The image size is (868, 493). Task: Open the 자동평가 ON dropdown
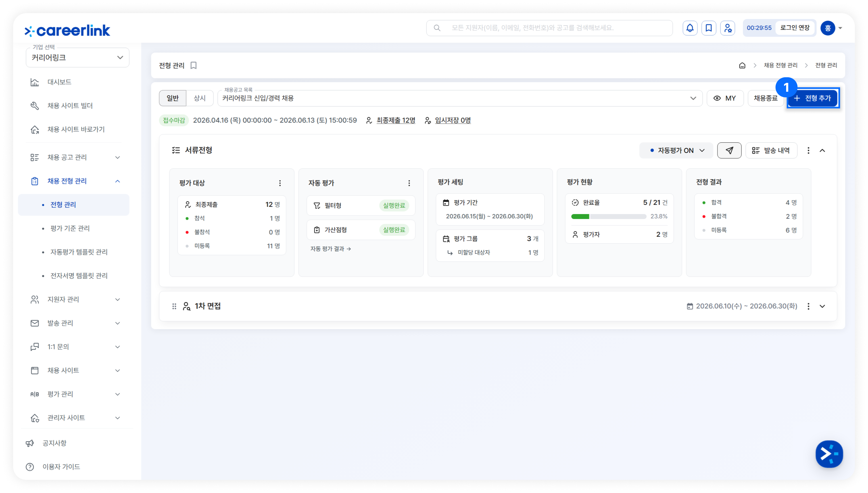[676, 150]
